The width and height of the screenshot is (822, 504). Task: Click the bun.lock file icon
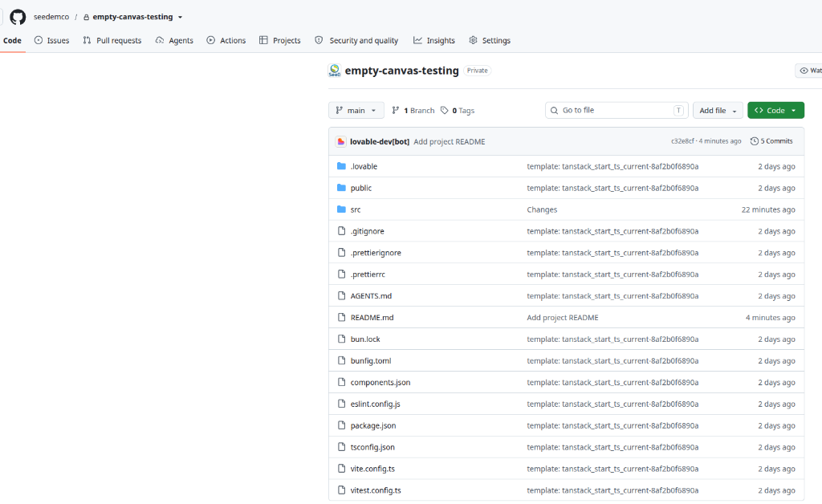(x=341, y=339)
